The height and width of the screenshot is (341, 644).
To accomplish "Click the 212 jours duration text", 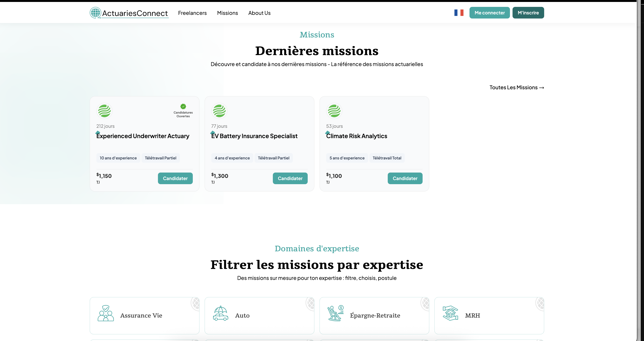I will click(105, 126).
